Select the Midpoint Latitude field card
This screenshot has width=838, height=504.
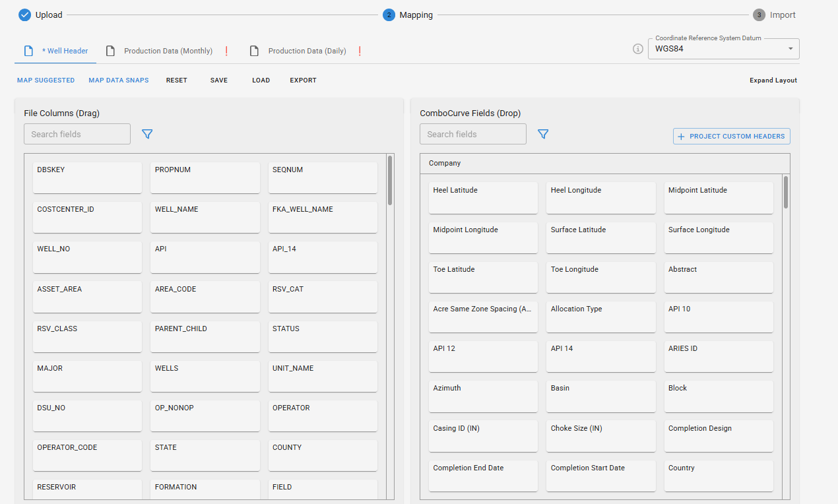coord(719,198)
